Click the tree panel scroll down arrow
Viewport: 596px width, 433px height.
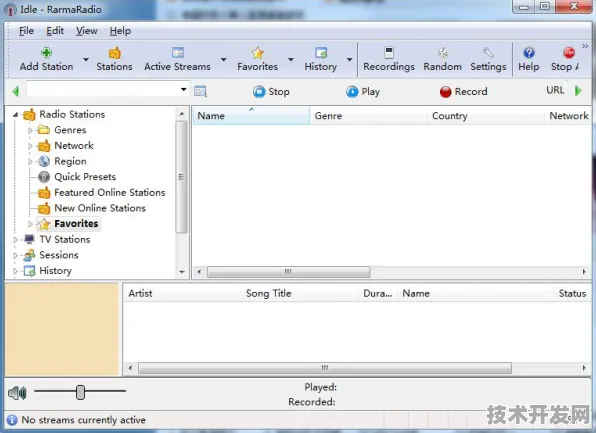click(182, 272)
